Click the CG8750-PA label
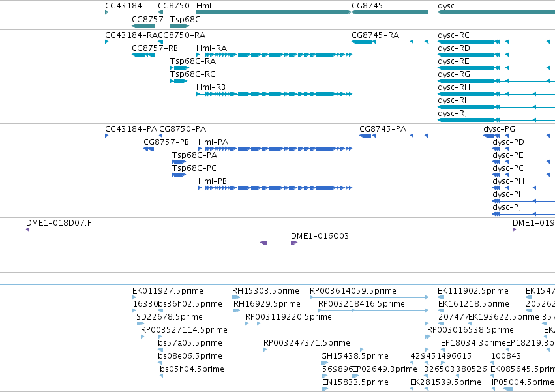555x392 pixels. point(183,129)
